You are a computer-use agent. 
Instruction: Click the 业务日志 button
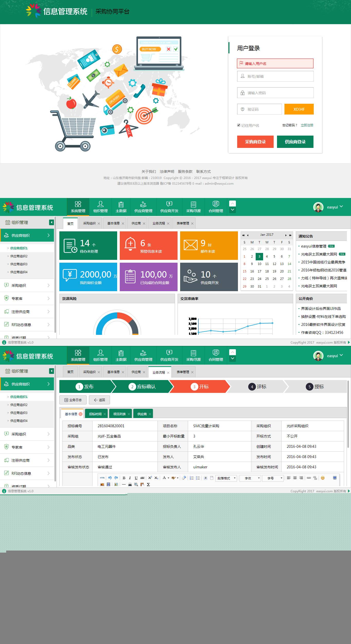tap(73, 400)
